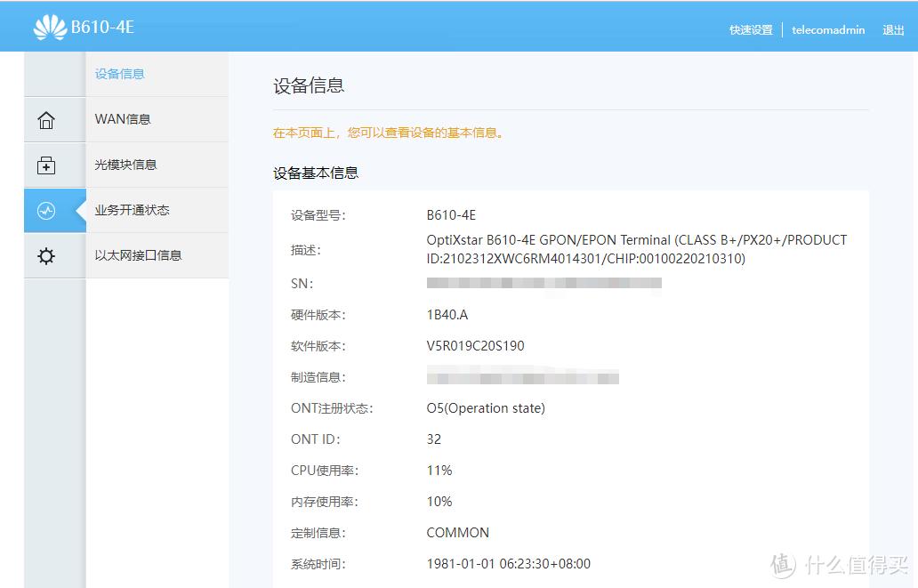
Task: Click the blurred SN value field
Action: 543,283
